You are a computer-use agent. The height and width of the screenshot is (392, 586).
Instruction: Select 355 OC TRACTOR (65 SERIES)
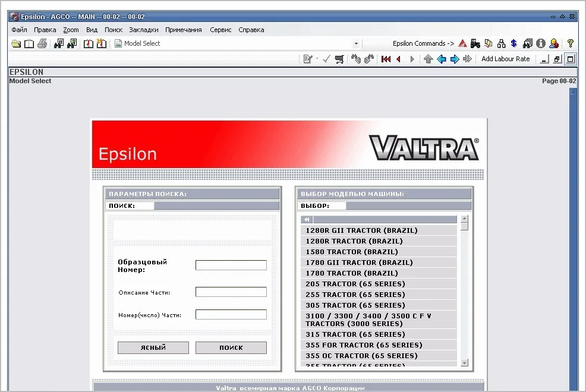(x=379, y=356)
